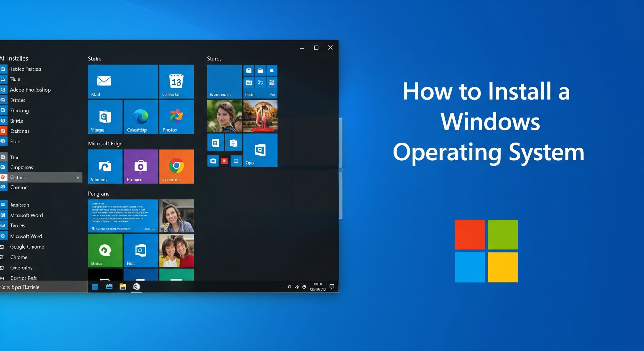The width and height of the screenshot is (644, 351).
Task: Click the Microsoft Edge group heading
Action: 105,144
